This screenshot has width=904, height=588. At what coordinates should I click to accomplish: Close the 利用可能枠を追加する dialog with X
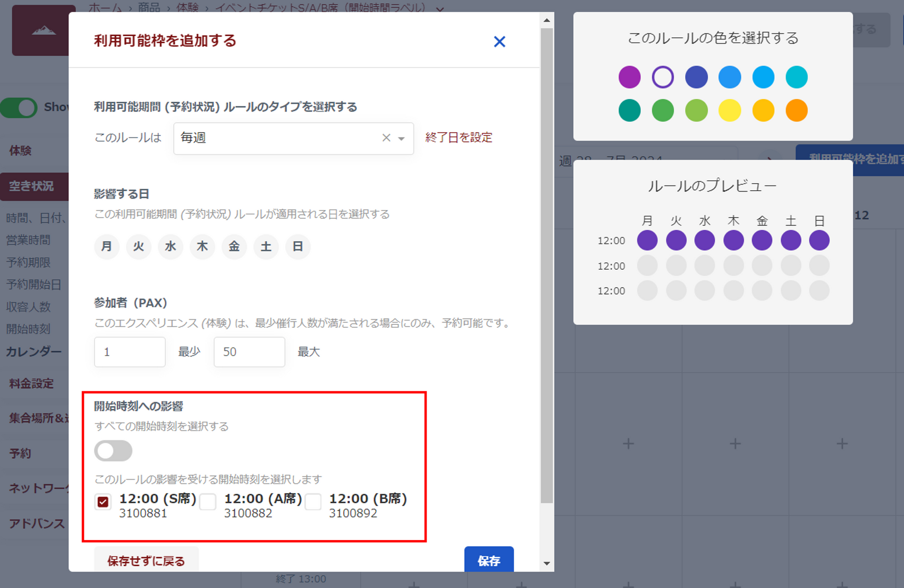tap(499, 42)
